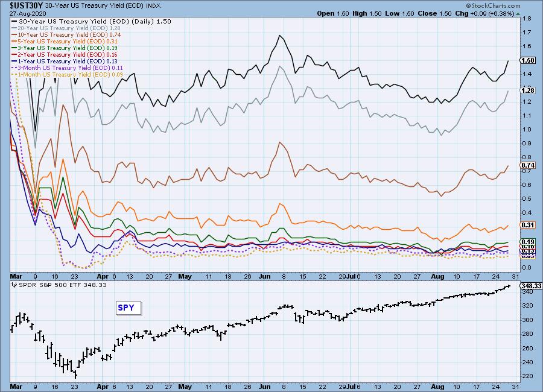Image resolution: width=543 pixels, height=392 pixels.
Task: Click the May label on the SPY panel date axis
Action: [185, 387]
